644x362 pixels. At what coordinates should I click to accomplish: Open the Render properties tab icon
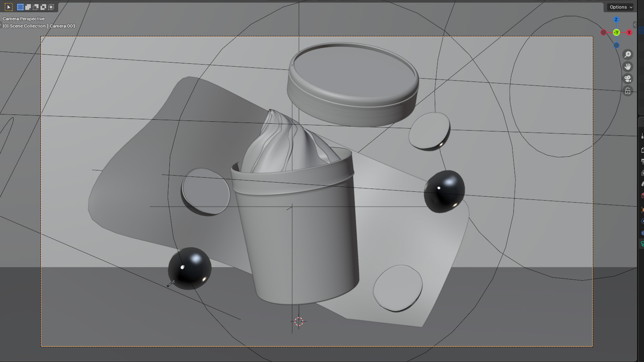point(642,150)
